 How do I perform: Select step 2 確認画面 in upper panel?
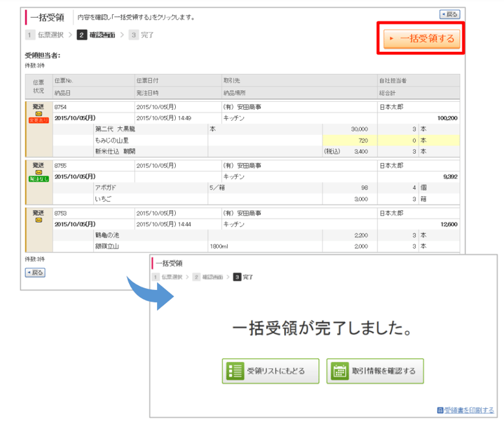pos(96,35)
